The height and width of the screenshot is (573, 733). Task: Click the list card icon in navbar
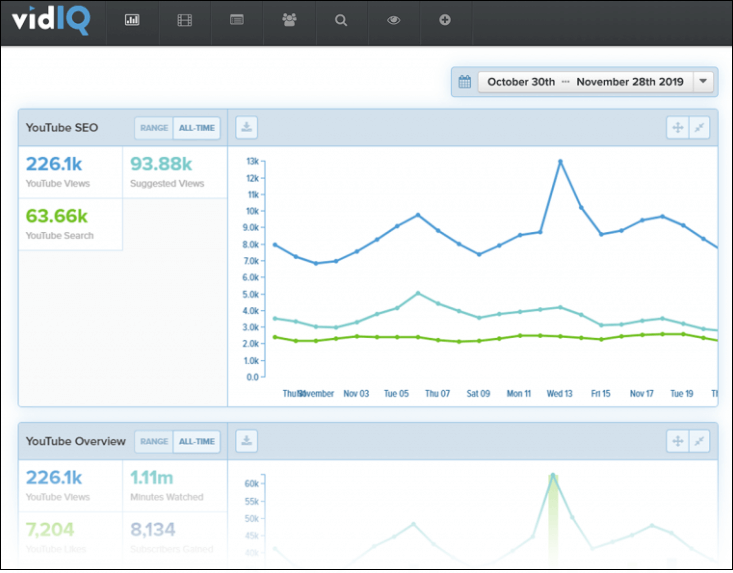point(237,20)
